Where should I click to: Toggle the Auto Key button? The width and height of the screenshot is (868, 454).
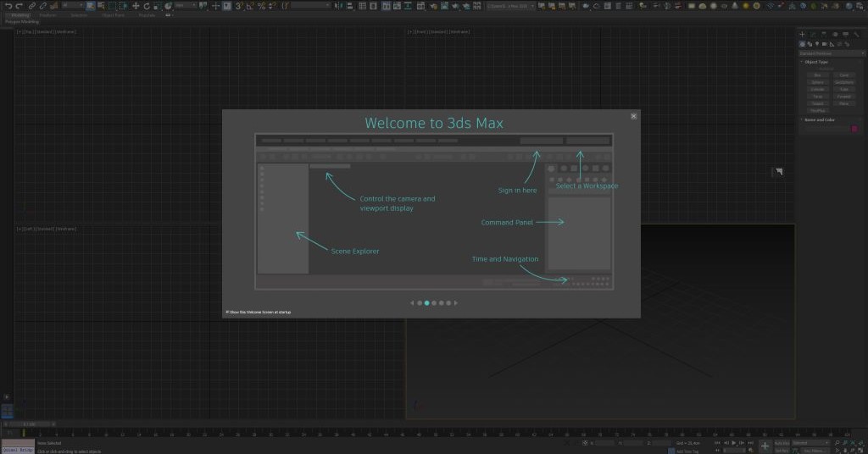pyautogui.click(x=782, y=443)
